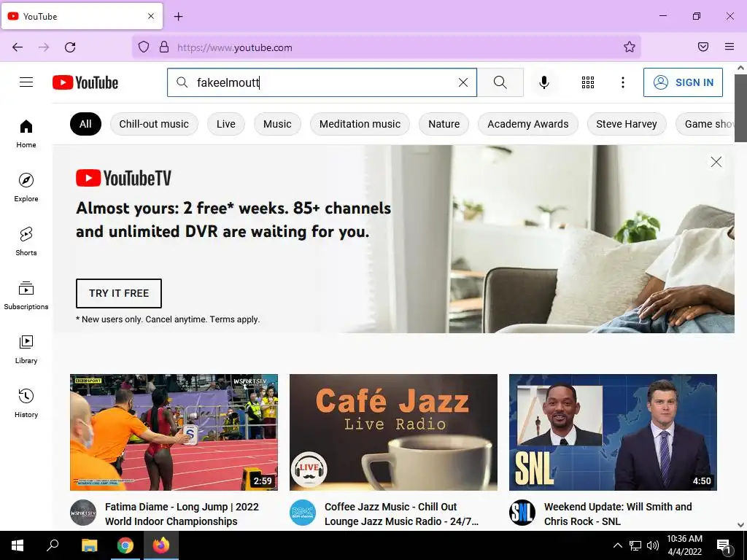747x560 pixels.
Task: Select the All filter chip
Action: (x=86, y=124)
